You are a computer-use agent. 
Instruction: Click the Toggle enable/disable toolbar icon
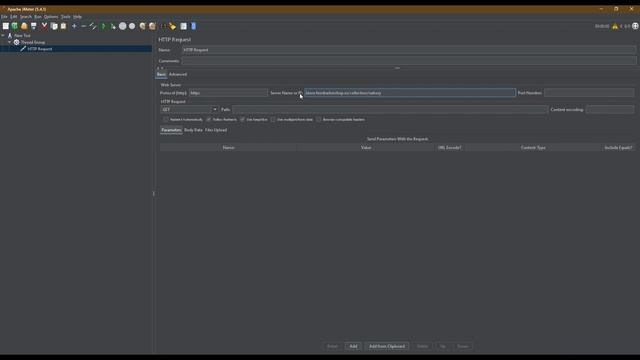coord(93,26)
